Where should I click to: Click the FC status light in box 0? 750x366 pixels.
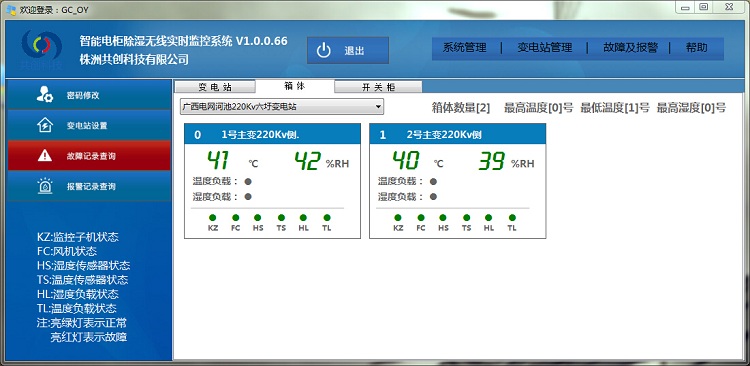[x=235, y=218]
